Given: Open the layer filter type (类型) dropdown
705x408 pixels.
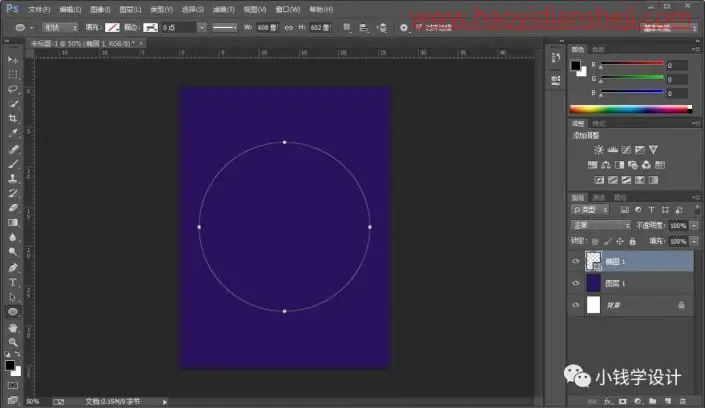Looking at the screenshot, I should 590,210.
